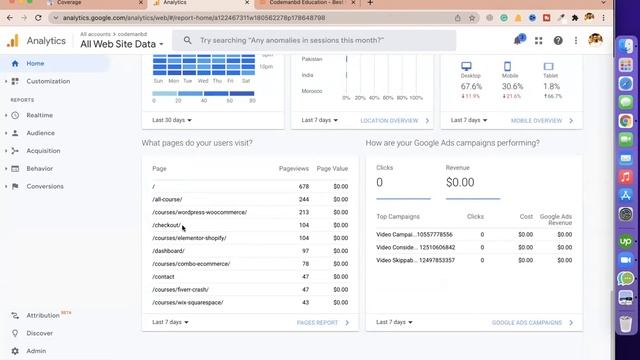Screen dimensions: 640x360
Task: Click the search magnifier icon
Action: click(x=187, y=40)
